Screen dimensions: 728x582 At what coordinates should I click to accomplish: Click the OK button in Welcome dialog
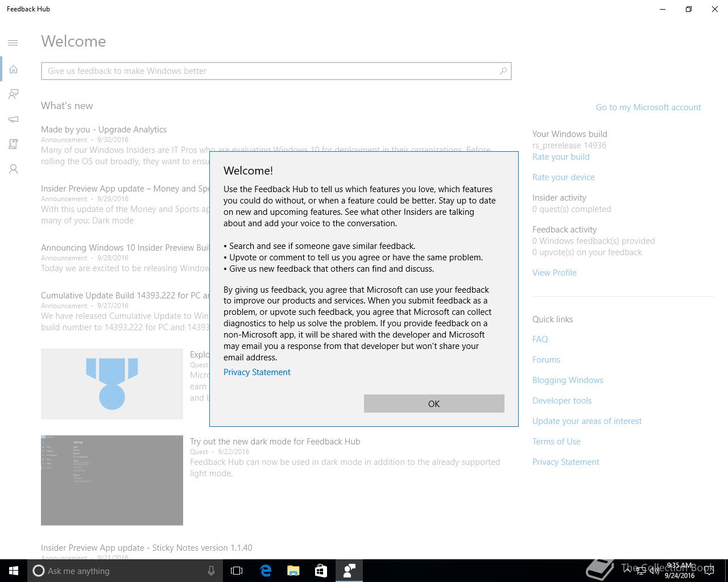434,404
